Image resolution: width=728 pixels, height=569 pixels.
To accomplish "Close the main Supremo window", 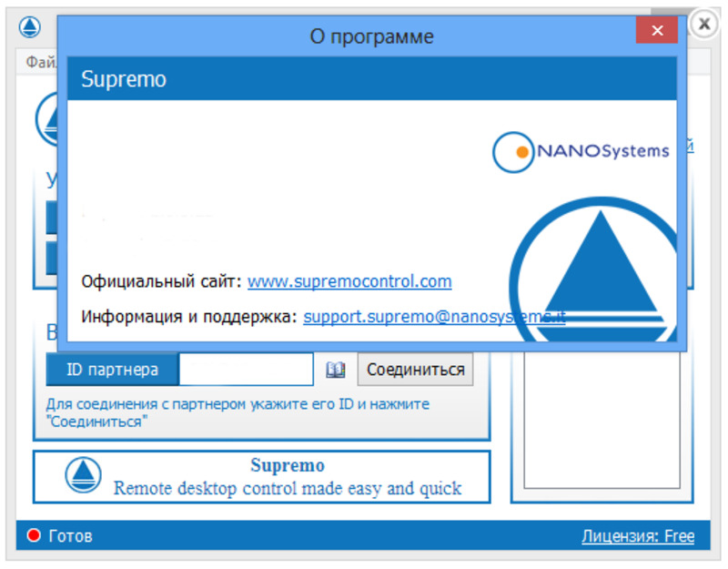I will [704, 24].
